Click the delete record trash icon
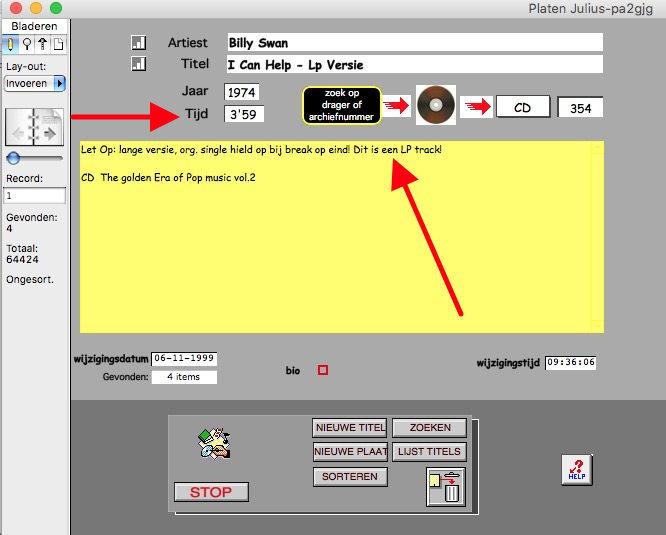The height and width of the screenshot is (535, 666). [445, 487]
